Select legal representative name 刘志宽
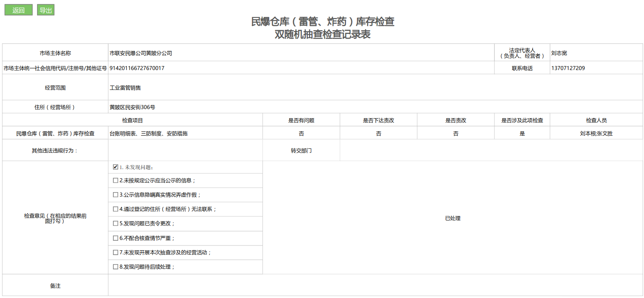Image resolution: width=644 pixels, height=298 pixels. pyautogui.click(x=559, y=53)
